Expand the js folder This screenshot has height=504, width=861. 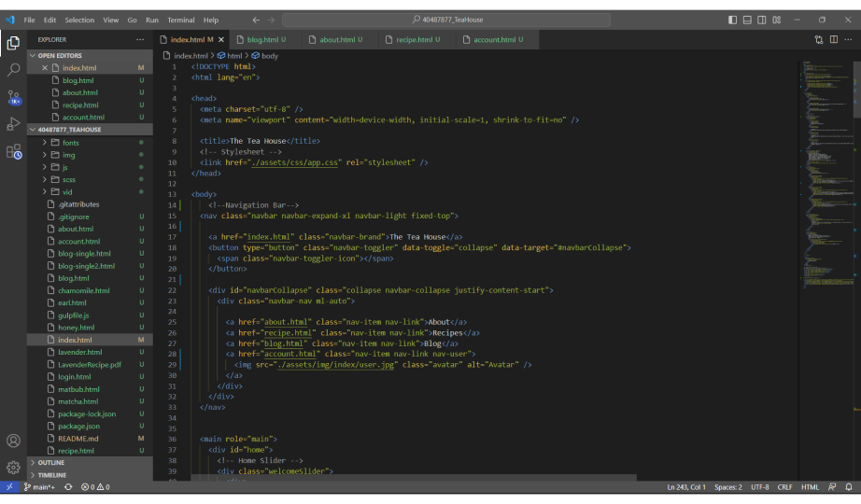tap(64, 167)
